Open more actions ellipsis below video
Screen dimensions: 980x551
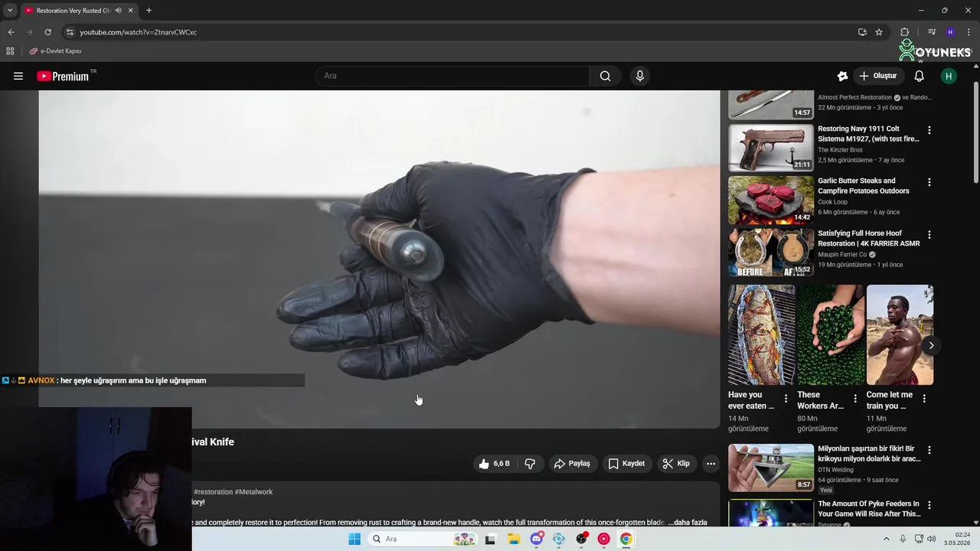pyautogui.click(x=710, y=464)
